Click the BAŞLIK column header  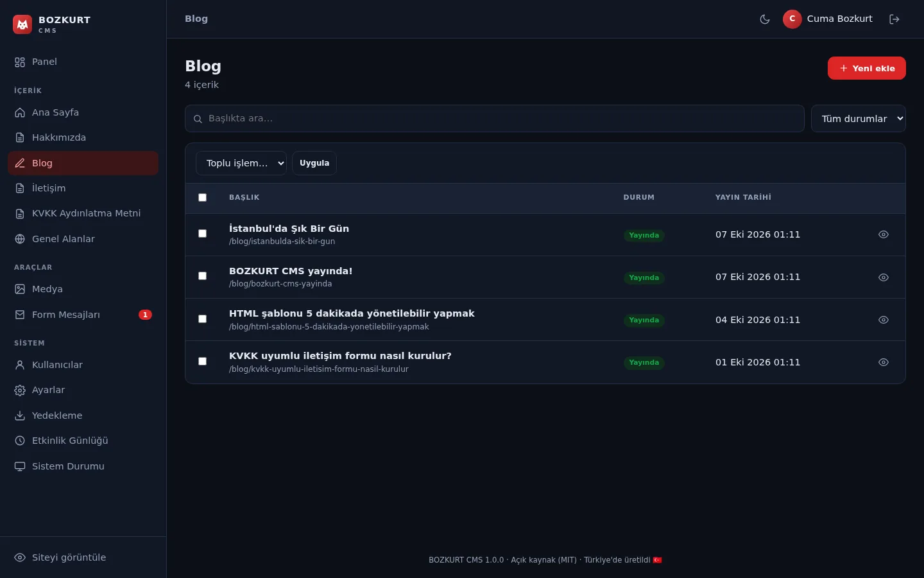click(244, 198)
